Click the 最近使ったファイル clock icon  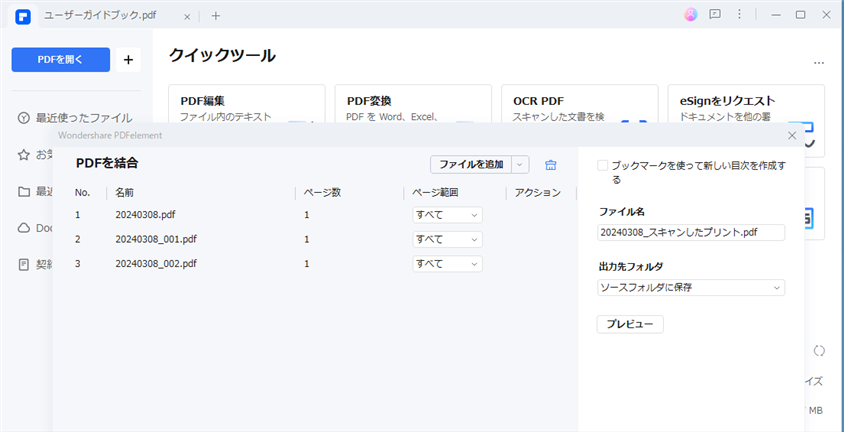[x=23, y=118]
